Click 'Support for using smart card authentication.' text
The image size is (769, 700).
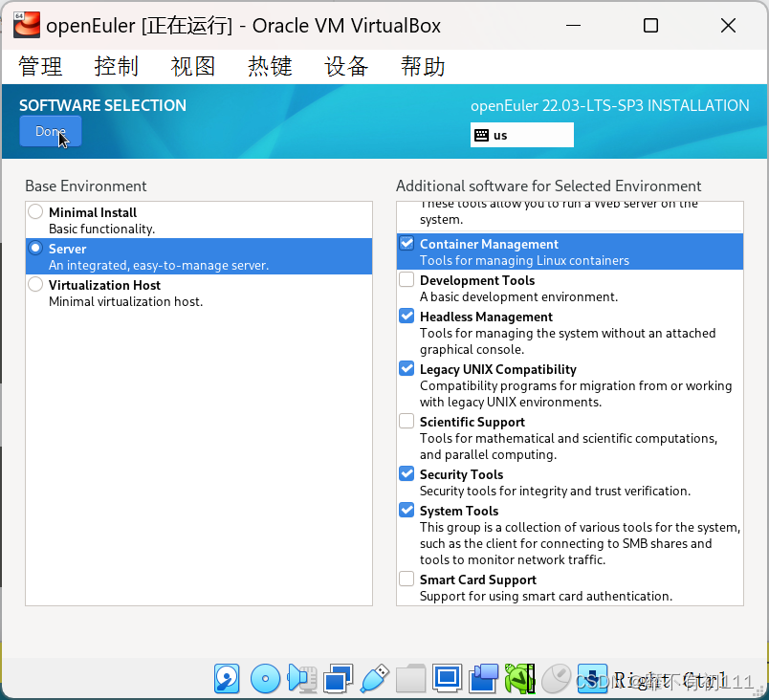(x=546, y=596)
